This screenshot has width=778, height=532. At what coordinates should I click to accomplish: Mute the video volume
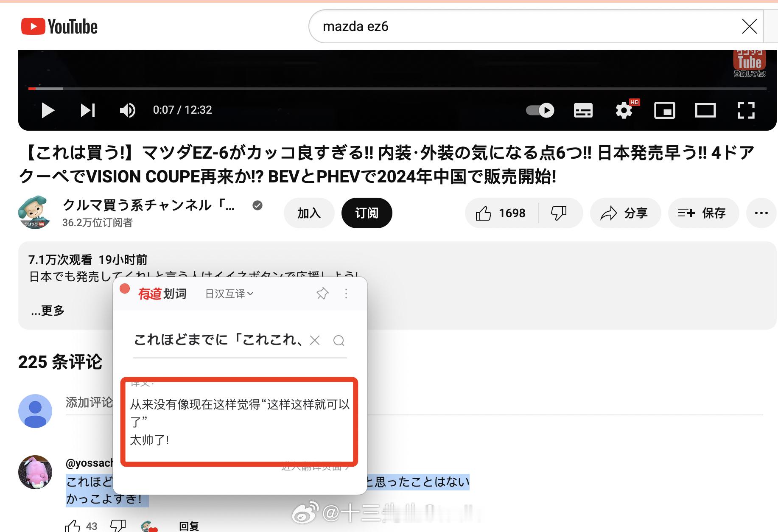point(127,110)
